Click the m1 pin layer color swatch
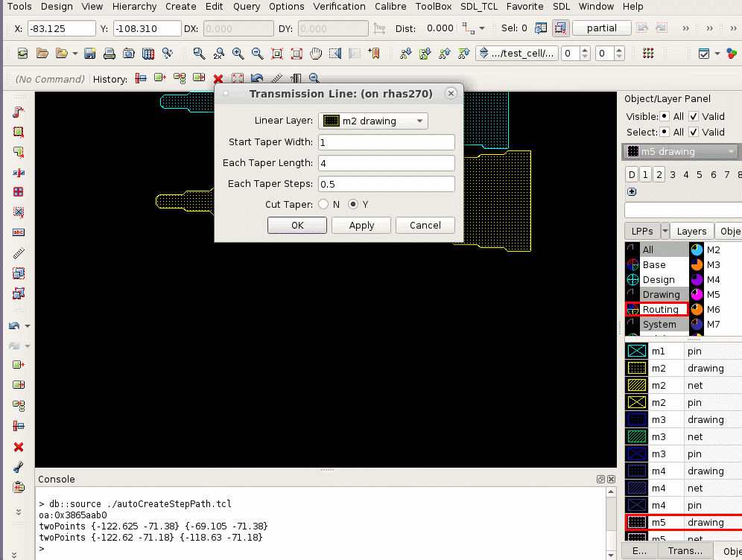The height and width of the screenshot is (560, 742). pyautogui.click(x=636, y=351)
